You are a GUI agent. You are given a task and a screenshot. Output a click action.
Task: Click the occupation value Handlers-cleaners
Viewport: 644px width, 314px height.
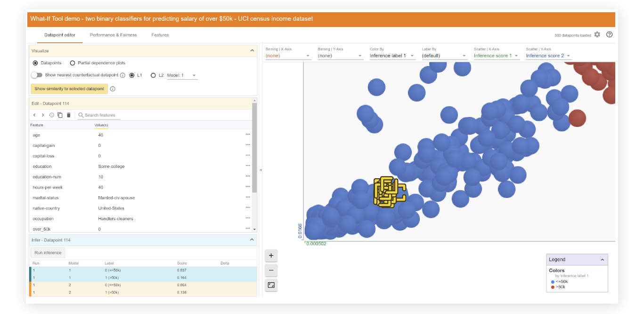pyautogui.click(x=115, y=219)
